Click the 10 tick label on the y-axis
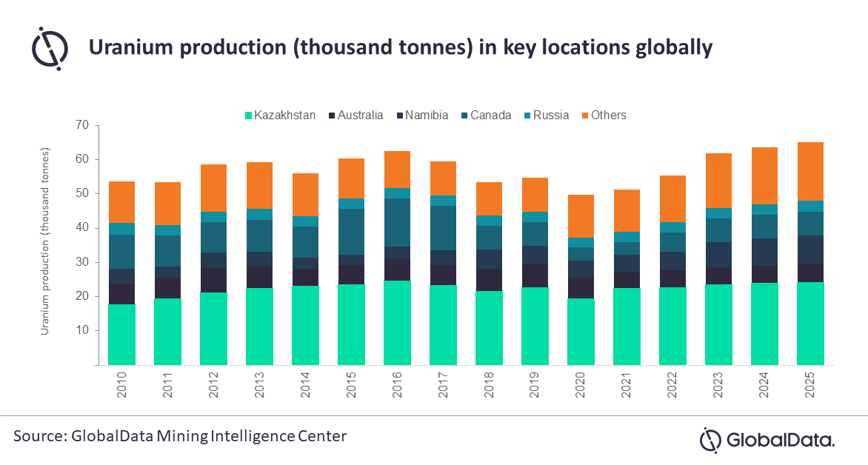Screen dimensions: 868x465 tap(81, 330)
